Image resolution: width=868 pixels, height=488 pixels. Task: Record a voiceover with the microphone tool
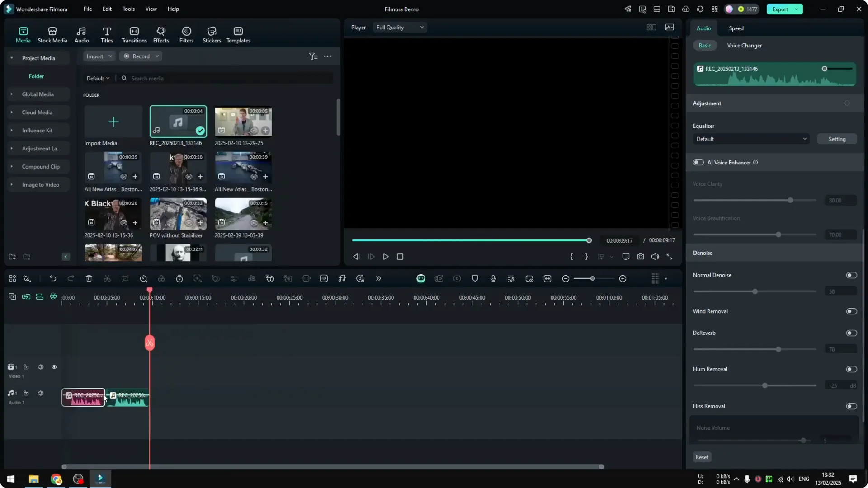click(x=493, y=278)
